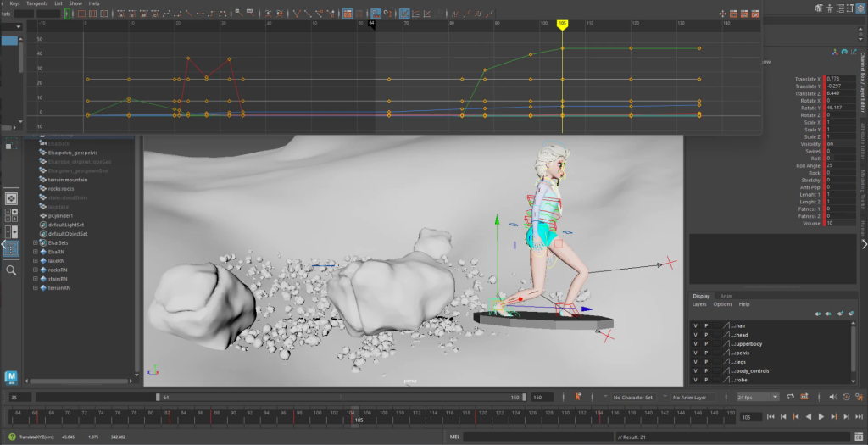Click the flat tangents icon
The height and width of the screenshot is (445, 868).
pos(199,14)
